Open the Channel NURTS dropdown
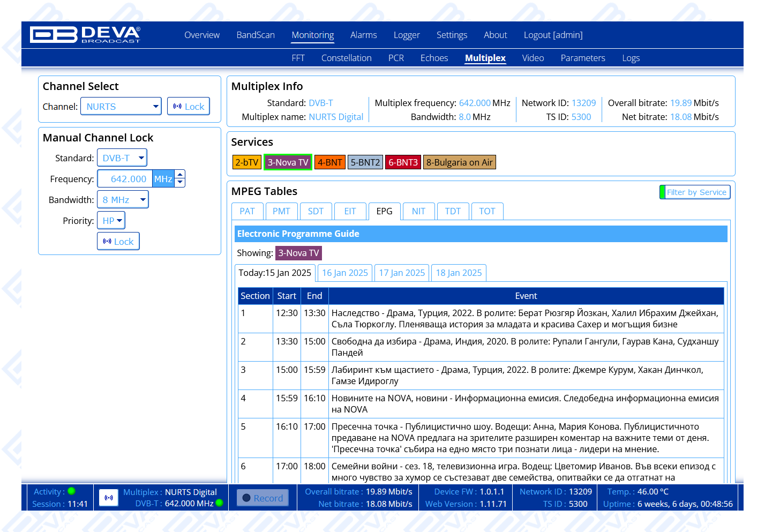Screen dimensions: 765x532 coord(121,107)
